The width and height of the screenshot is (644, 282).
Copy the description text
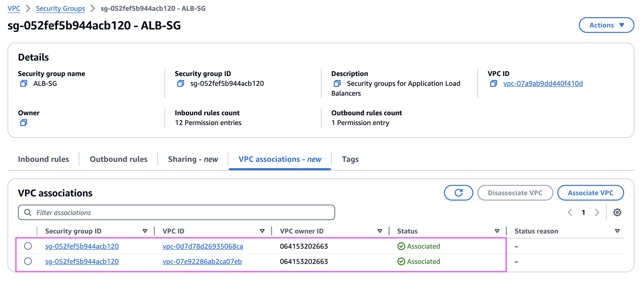pyautogui.click(x=337, y=83)
